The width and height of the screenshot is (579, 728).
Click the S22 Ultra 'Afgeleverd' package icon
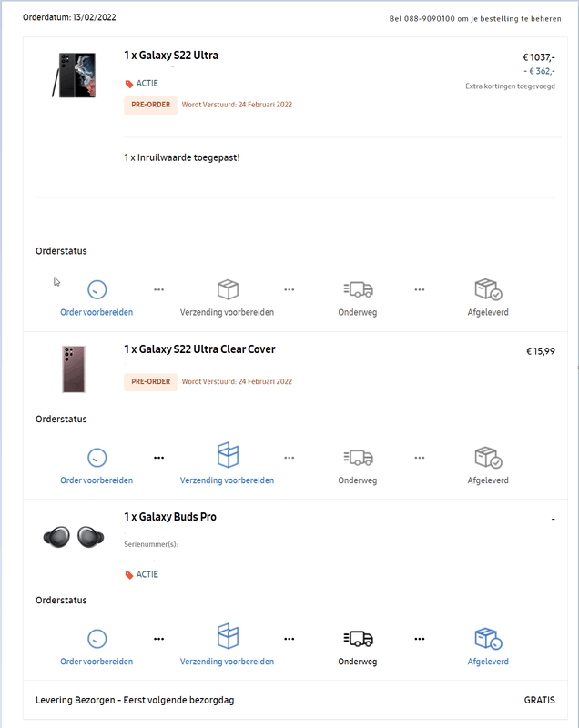[x=488, y=290]
